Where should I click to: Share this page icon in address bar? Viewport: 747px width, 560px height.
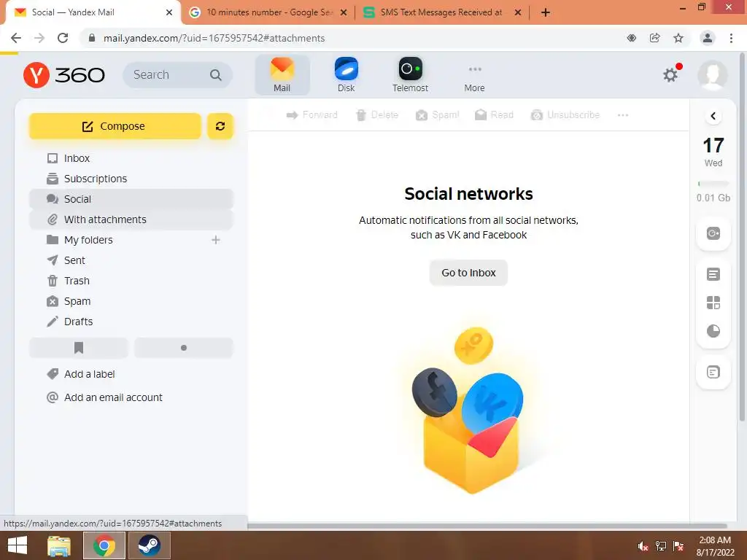655,38
